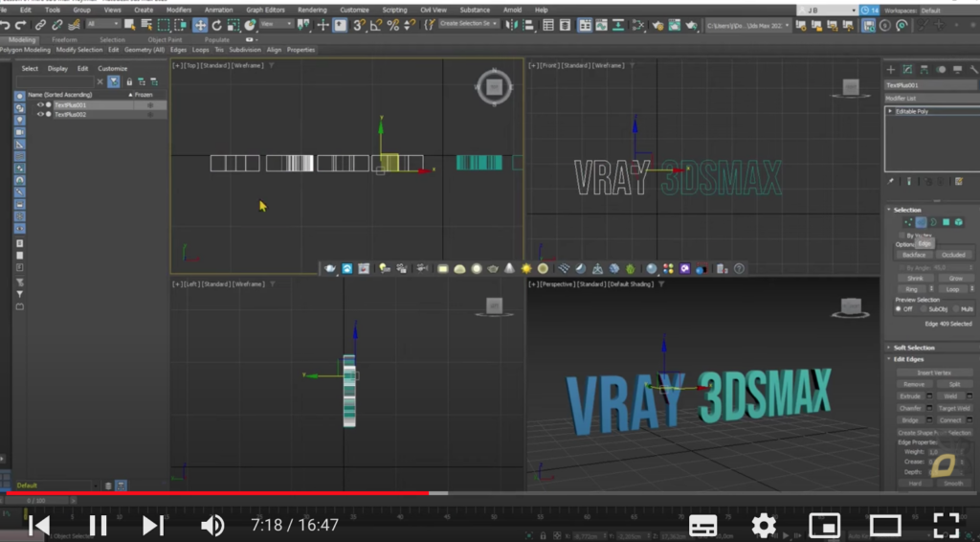The height and width of the screenshot is (542, 980).
Task: Click the Align tool icon
Action: (x=528, y=25)
